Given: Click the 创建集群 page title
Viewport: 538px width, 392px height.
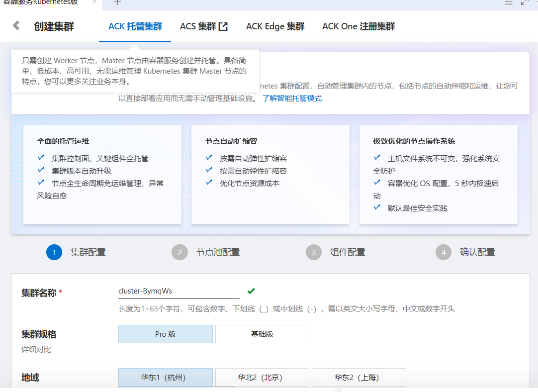Looking at the screenshot, I should click(54, 26).
